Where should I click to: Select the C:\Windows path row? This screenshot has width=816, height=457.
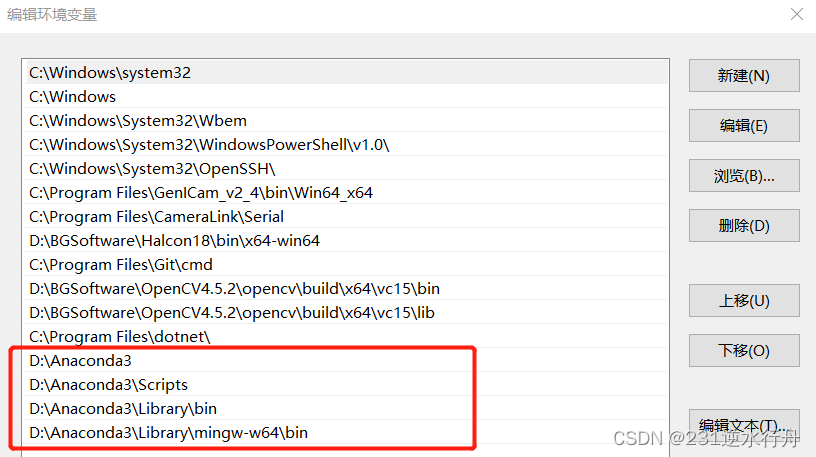tap(345, 96)
